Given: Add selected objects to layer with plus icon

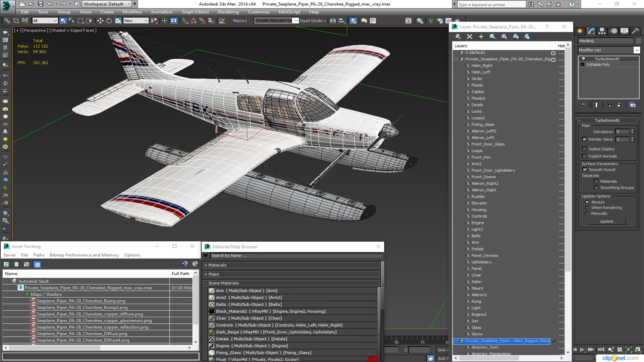Looking at the screenshot, I should (x=481, y=37).
